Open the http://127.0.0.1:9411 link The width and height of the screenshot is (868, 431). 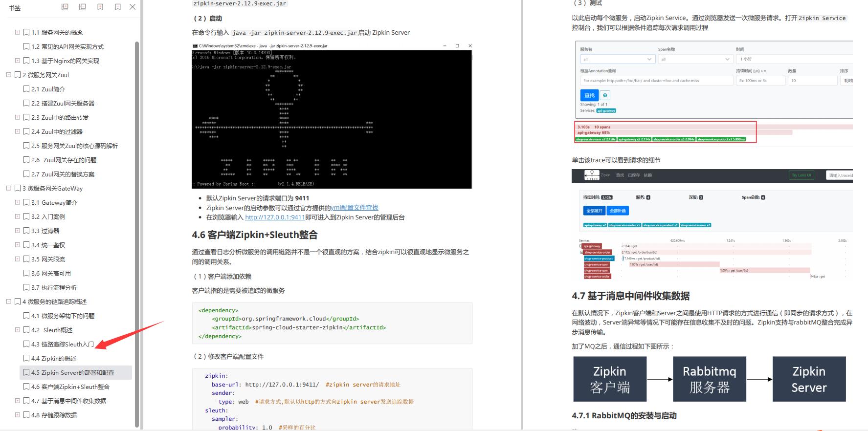click(275, 217)
